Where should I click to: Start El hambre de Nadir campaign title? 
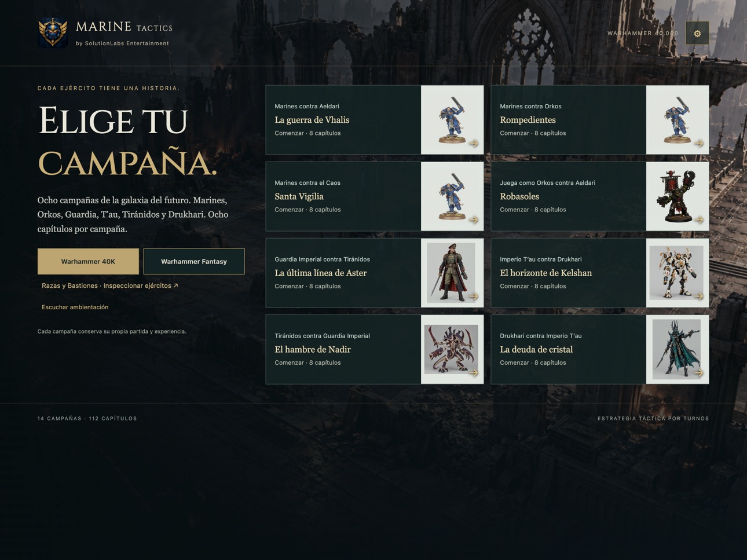coord(313,349)
